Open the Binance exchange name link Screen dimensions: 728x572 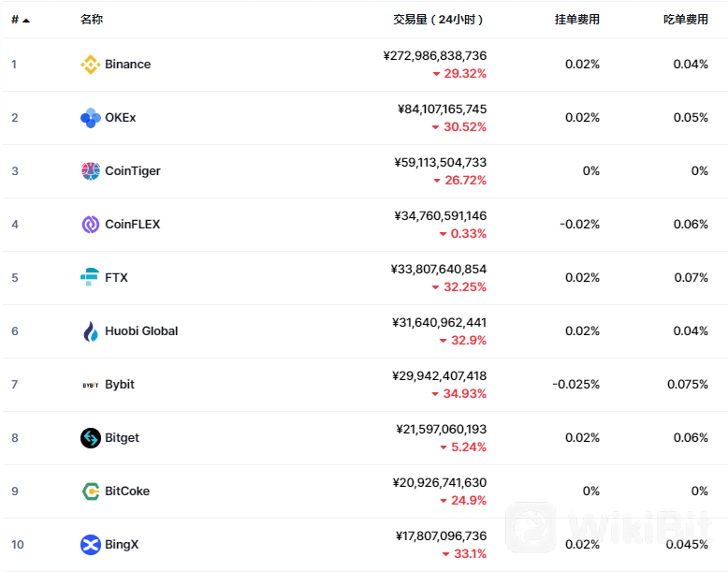click(x=127, y=64)
